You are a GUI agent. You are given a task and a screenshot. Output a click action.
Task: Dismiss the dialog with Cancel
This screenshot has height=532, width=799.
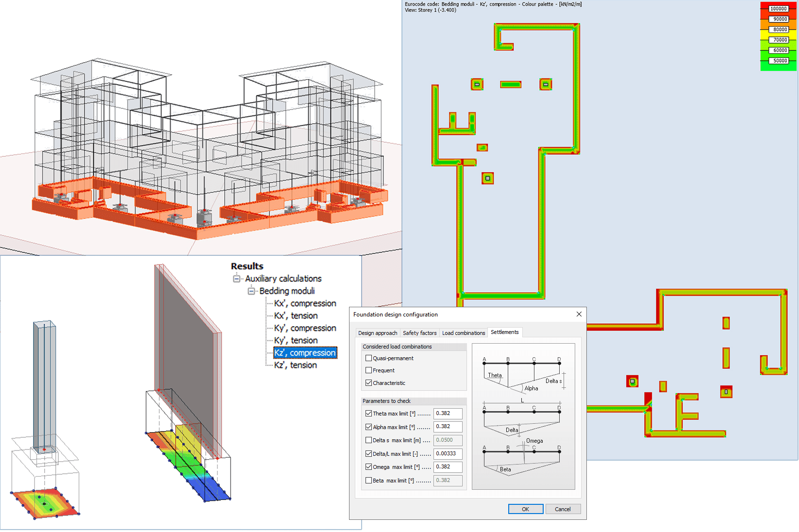[563, 509]
